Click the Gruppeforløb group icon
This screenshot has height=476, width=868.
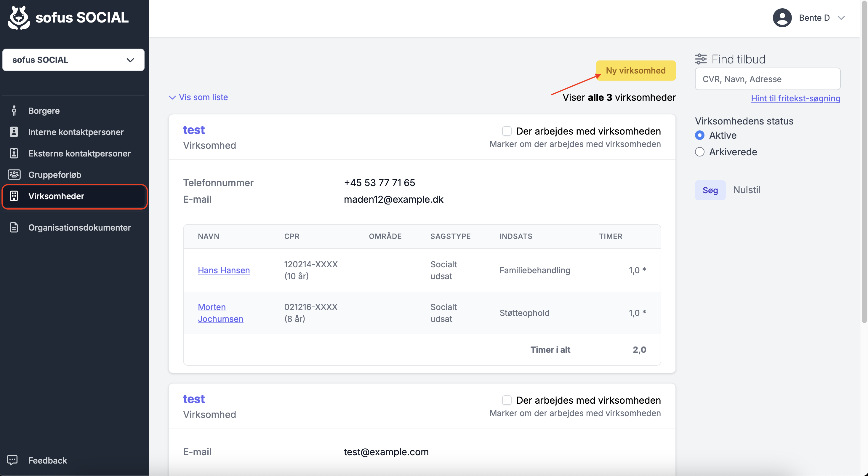14,174
